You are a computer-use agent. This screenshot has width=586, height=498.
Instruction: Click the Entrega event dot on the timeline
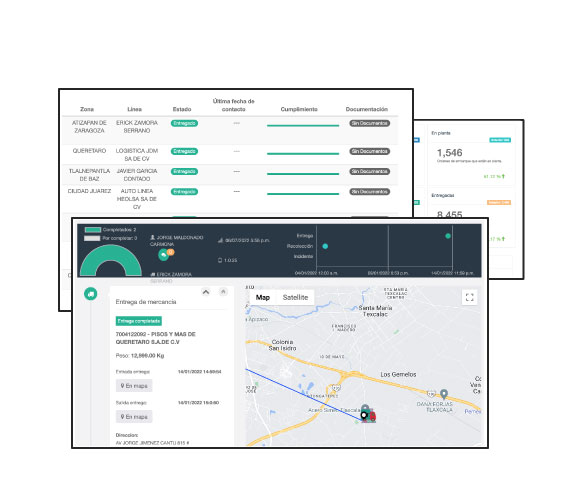(x=448, y=236)
